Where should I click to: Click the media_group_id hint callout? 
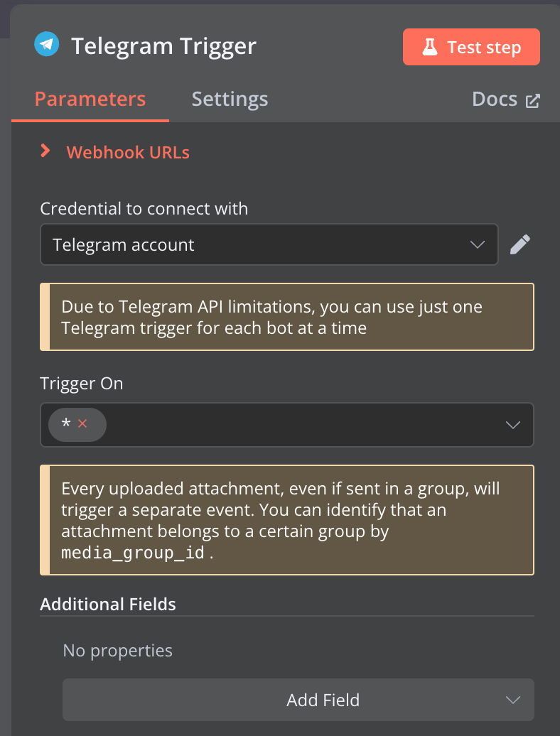tap(286, 519)
